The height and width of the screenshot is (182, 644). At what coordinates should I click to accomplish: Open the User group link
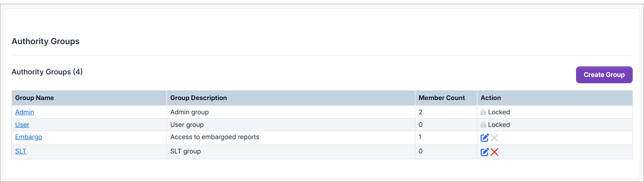click(22, 125)
